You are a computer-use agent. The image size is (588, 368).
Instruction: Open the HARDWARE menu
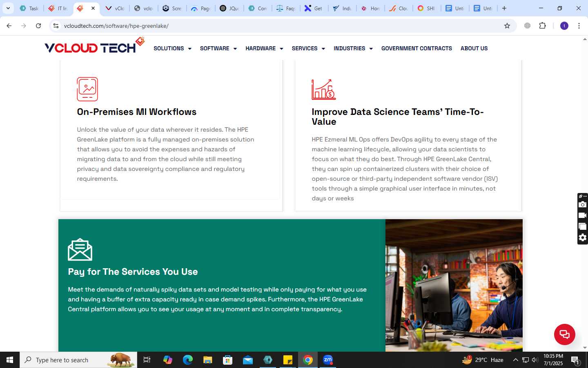[261, 48]
